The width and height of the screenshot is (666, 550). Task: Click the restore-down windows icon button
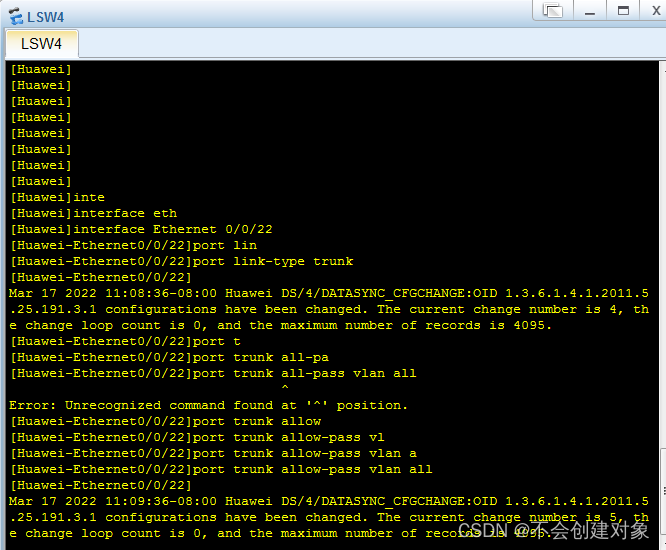[x=553, y=10]
